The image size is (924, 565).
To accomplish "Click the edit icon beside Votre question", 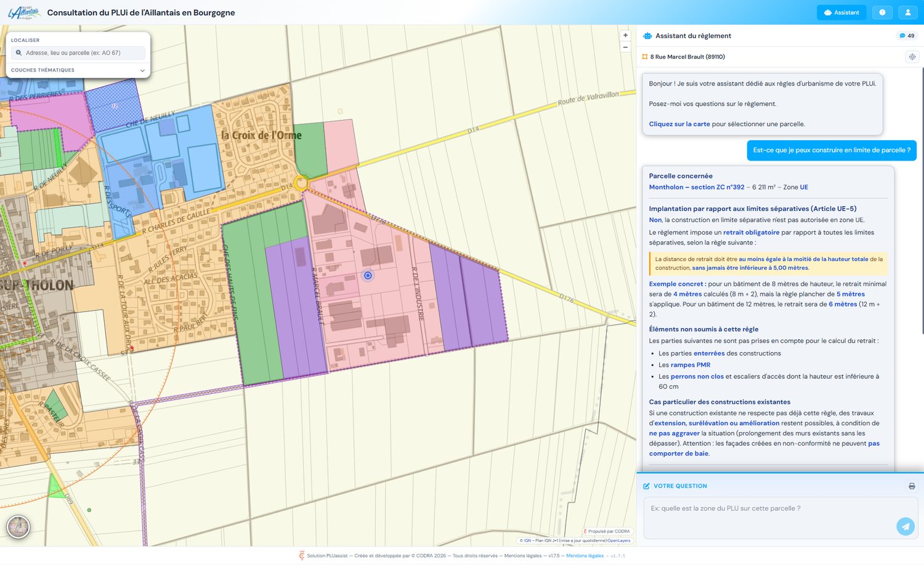I will 647,486.
